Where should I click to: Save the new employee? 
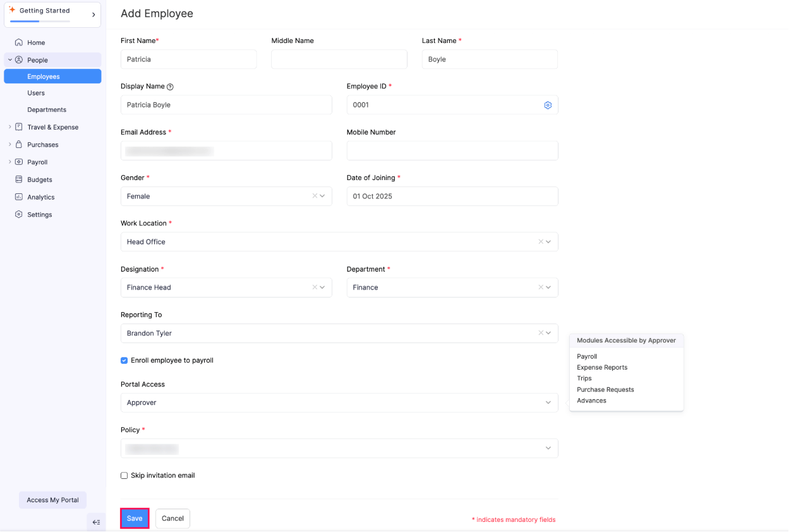135,519
